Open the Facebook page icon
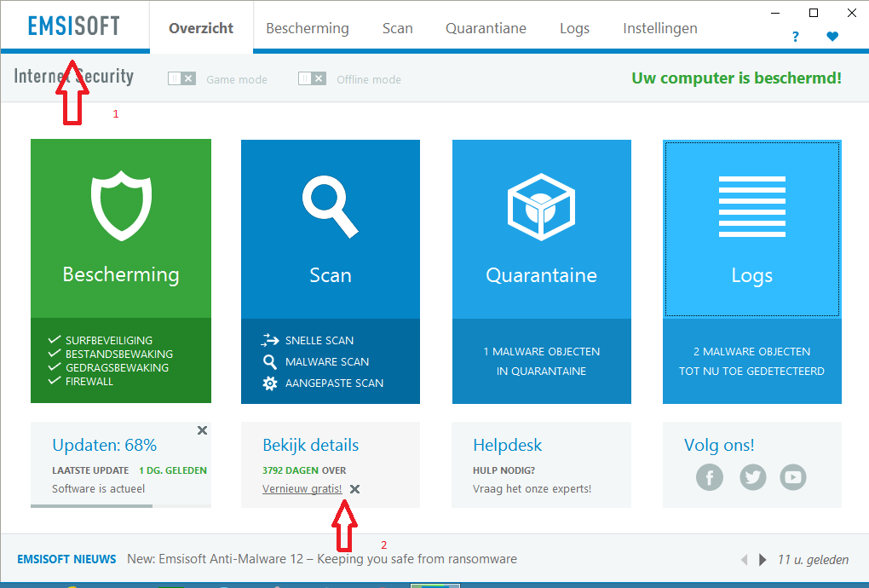This screenshot has height=588, width=869. point(710,477)
